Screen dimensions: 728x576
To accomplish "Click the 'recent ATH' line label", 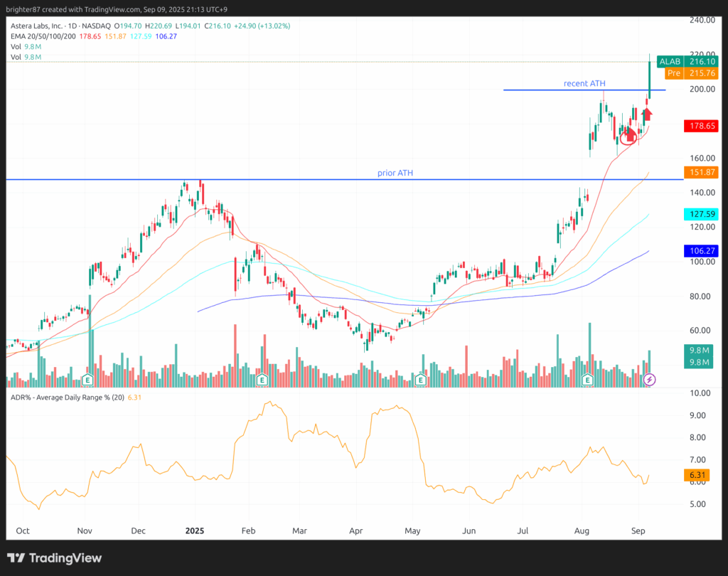I will pos(584,84).
